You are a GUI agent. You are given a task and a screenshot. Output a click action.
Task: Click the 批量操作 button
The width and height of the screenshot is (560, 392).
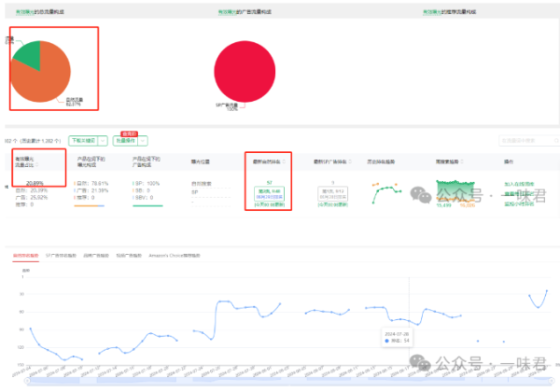tap(126, 141)
